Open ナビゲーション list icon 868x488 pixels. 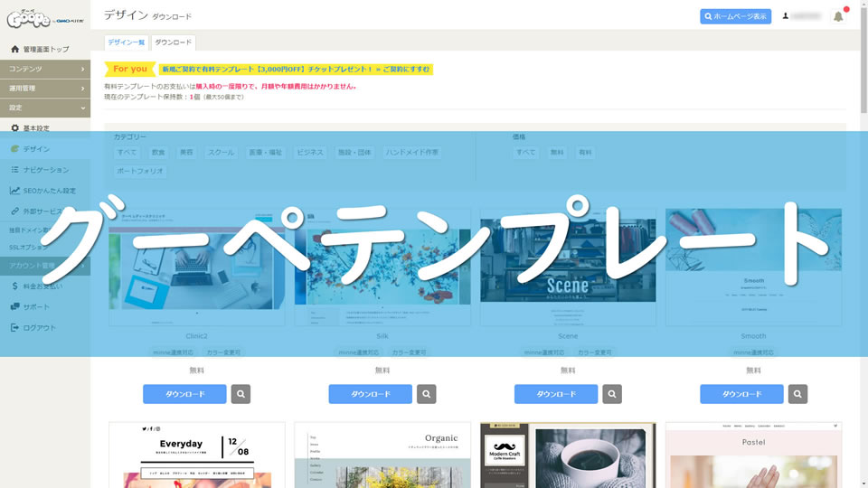pyautogui.click(x=15, y=169)
